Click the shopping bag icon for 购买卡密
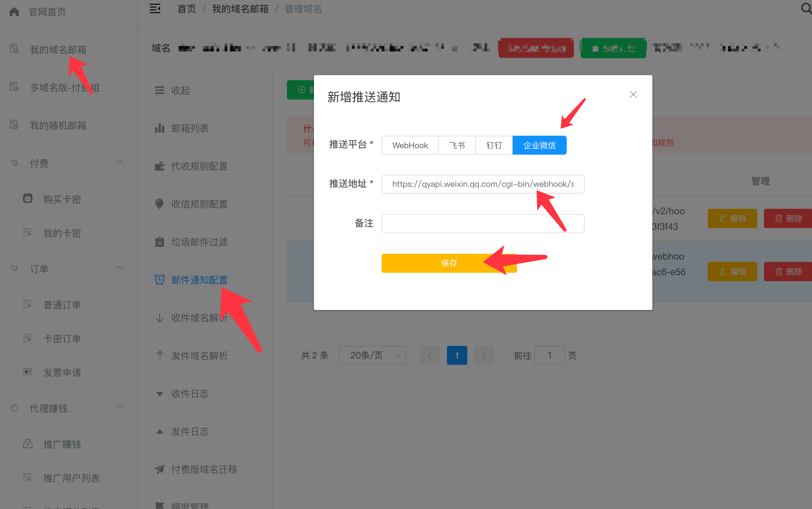Screen dimensions: 812x509 click(x=28, y=199)
